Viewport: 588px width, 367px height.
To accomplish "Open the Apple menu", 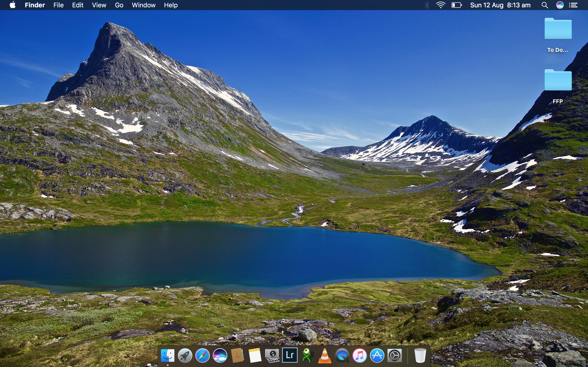I will tap(13, 5).
